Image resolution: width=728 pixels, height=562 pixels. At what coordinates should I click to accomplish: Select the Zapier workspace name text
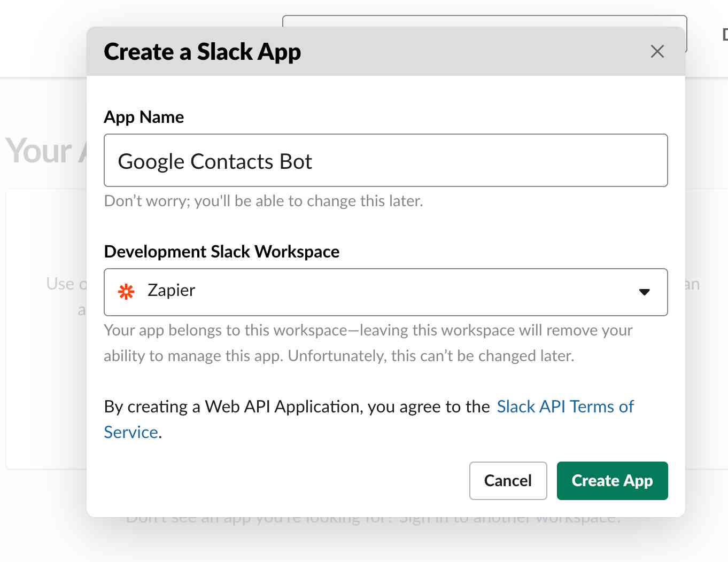(171, 290)
